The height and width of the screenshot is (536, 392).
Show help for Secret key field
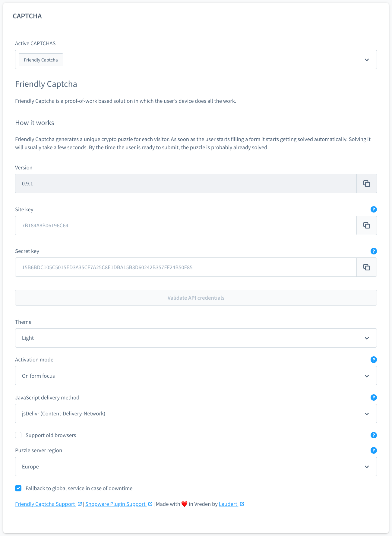(x=374, y=251)
